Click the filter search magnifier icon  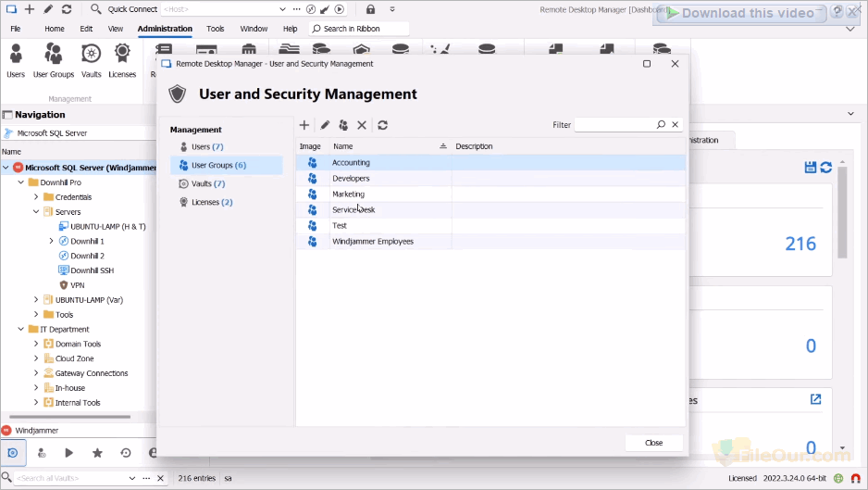click(x=661, y=125)
